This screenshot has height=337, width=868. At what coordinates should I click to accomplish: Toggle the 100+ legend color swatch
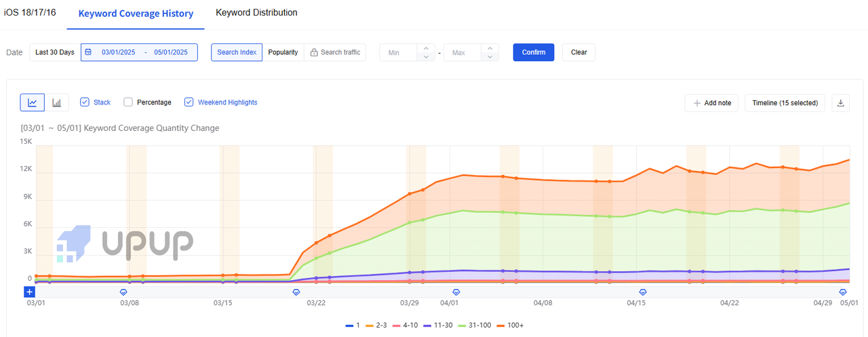(502, 325)
